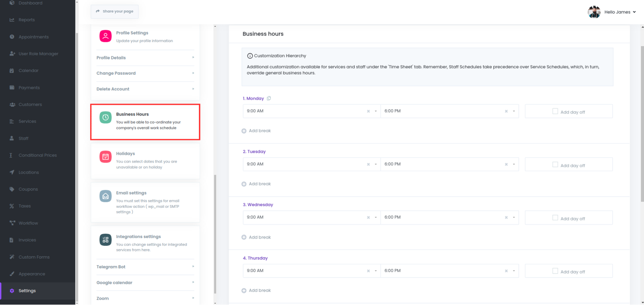Click the Business Hours clock icon

[x=105, y=117]
